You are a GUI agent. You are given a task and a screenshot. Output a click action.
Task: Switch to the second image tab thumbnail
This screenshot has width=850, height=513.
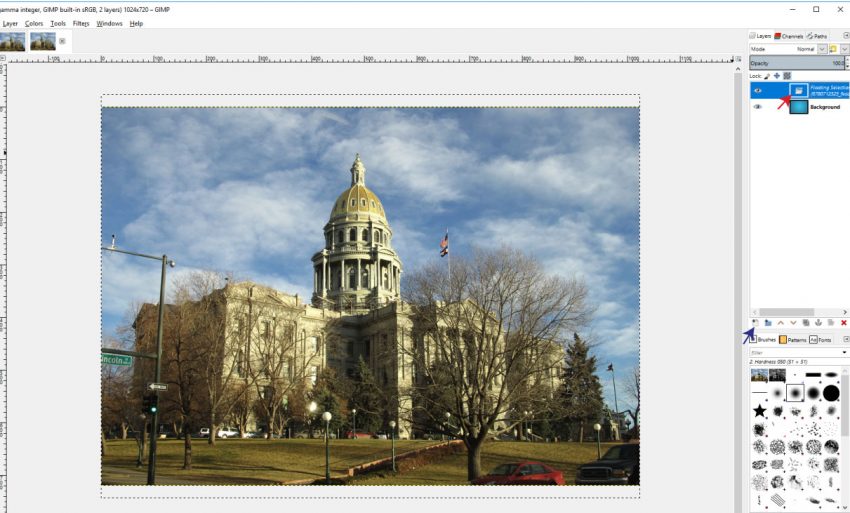[x=43, y=41]
